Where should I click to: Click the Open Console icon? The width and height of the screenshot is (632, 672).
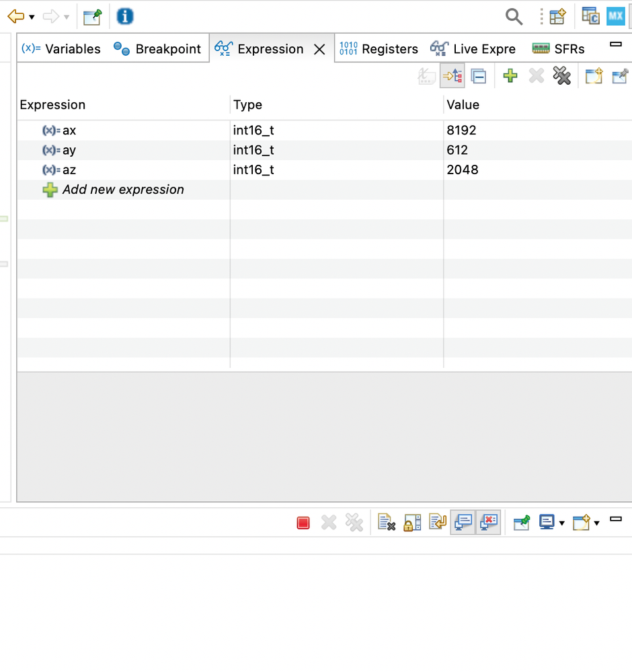click(582, 523)
